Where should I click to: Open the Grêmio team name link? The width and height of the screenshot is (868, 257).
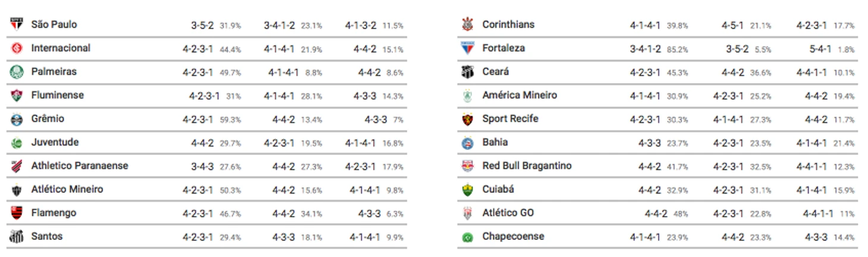pyautogui.click(x=48, y=119)
